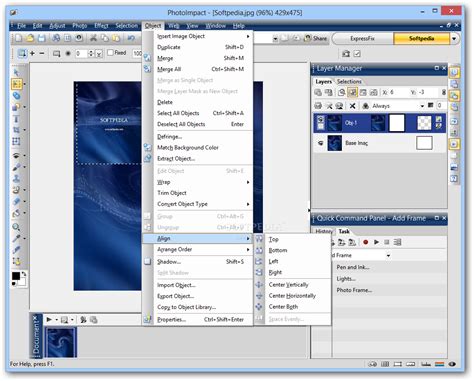Image resolution: width=474 pixels, height=381 pixels.
Task: Toggle the checkmark icon beside camera icon
Action: coord(357,53)
